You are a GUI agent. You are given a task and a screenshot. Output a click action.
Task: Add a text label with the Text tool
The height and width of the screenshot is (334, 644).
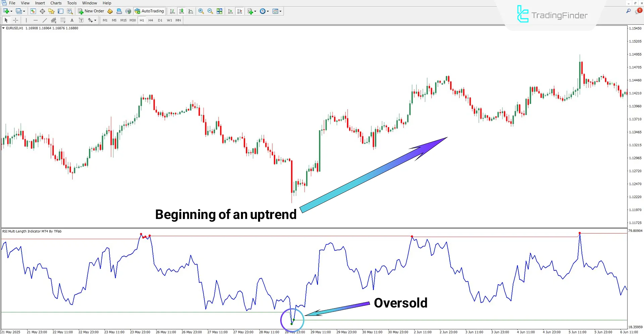click(72, 20)
